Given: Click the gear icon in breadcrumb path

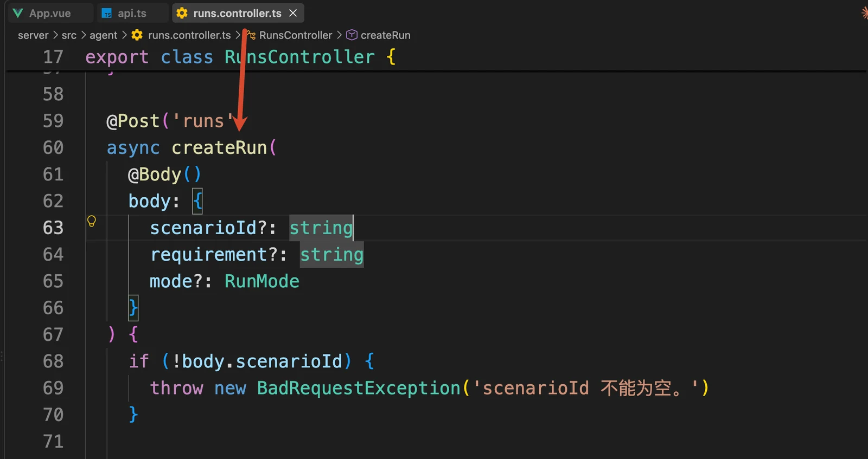Looking at the screenshot, I should click(x=137, y=35).
